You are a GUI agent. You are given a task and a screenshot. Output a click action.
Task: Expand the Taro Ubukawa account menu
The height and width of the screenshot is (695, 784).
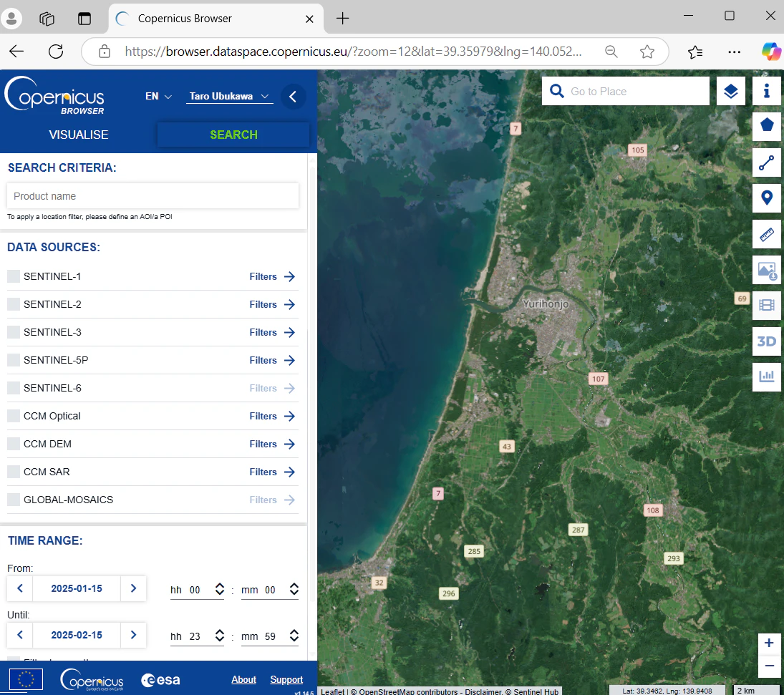[230, 97]
